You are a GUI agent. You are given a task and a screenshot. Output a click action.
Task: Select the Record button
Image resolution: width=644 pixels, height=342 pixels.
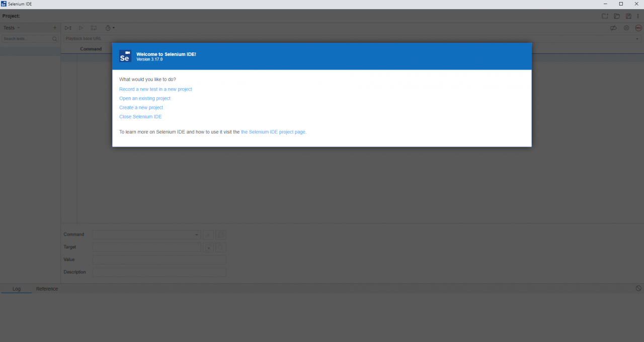[638, 28]
